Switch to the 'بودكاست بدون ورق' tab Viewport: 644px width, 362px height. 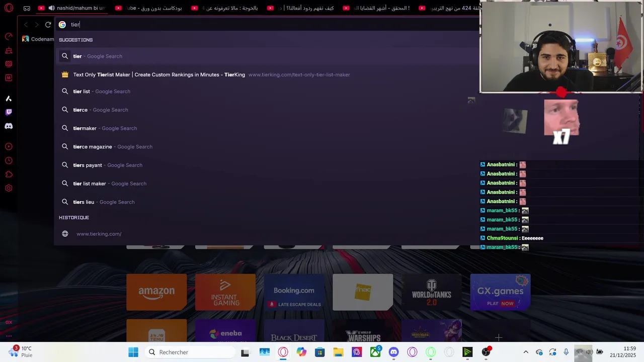click(148, 8)
